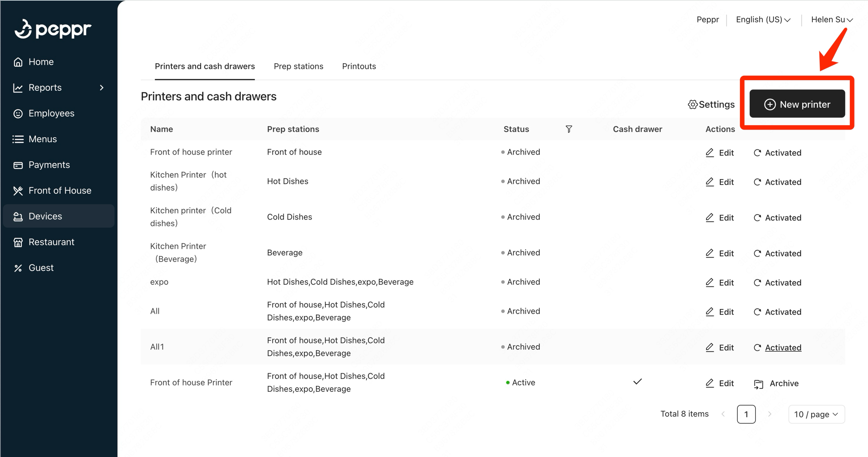
Task: Click the Status column filter icon
Action: (x=569, y=129)
